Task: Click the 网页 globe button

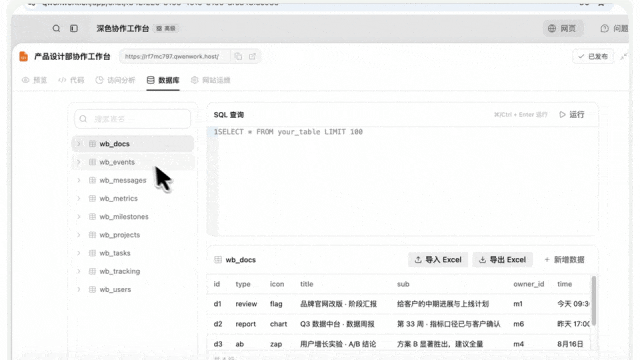Action: coord(562,28)
